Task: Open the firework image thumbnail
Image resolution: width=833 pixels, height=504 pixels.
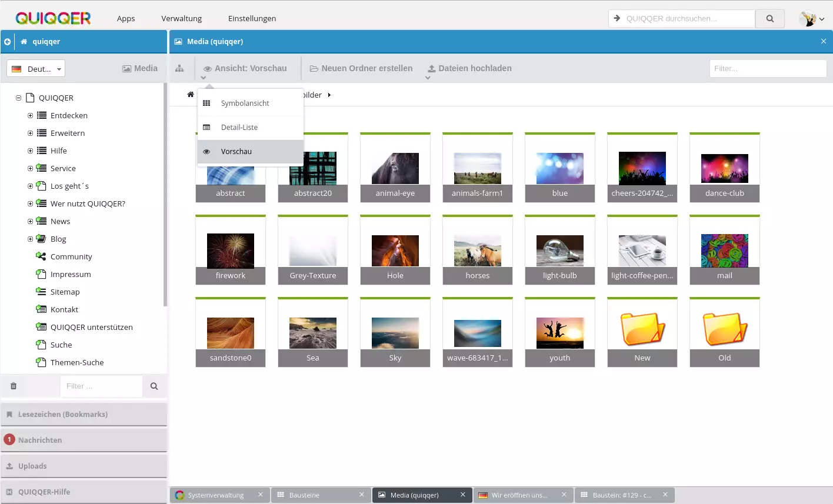Action: [231, 250]
